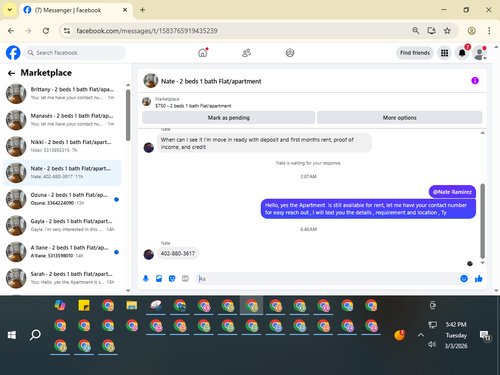Send a thumbs up like
Image resolution: width=500 pixels, height=375 pixels.
(479, 279)
